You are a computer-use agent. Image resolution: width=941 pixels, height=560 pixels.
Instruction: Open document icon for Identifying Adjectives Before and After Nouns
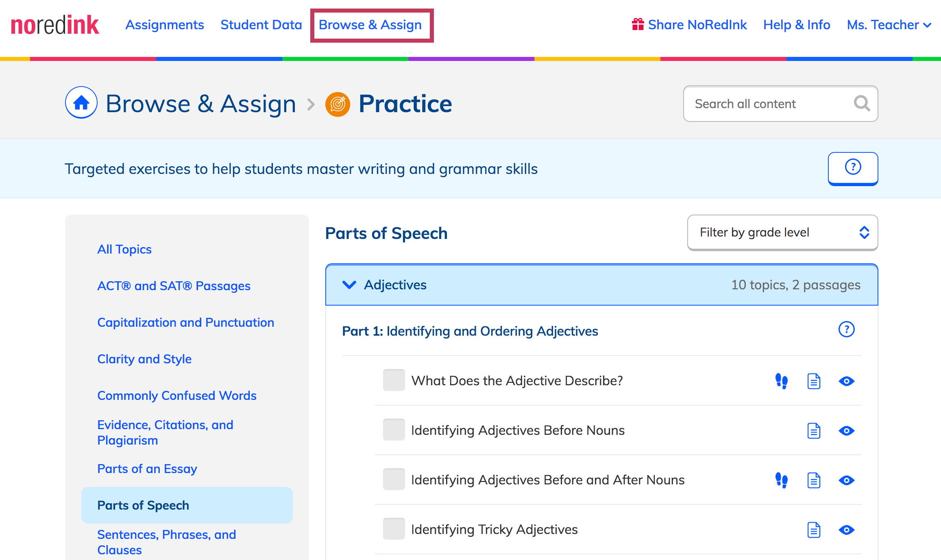[x=814, y=480]
